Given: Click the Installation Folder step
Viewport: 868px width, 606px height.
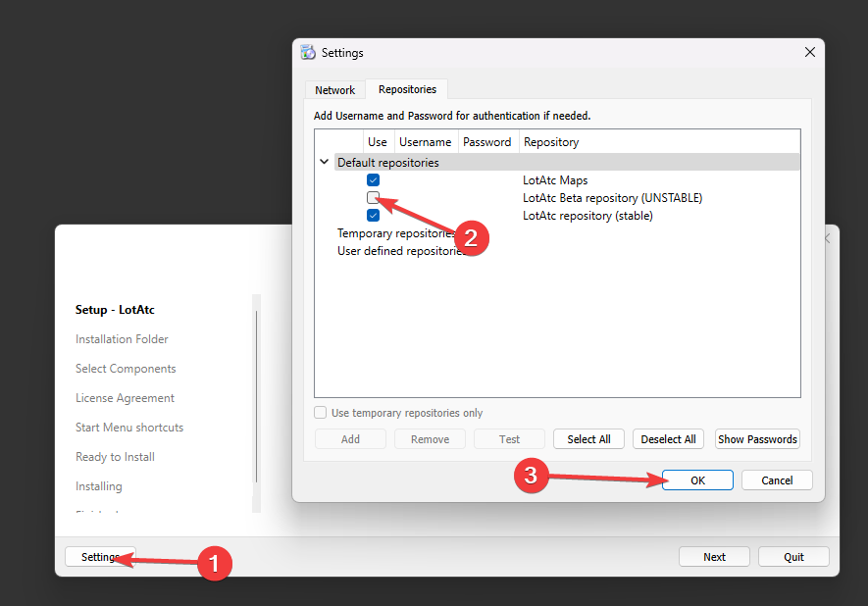Looking at the screenshot, I should 122,338.
